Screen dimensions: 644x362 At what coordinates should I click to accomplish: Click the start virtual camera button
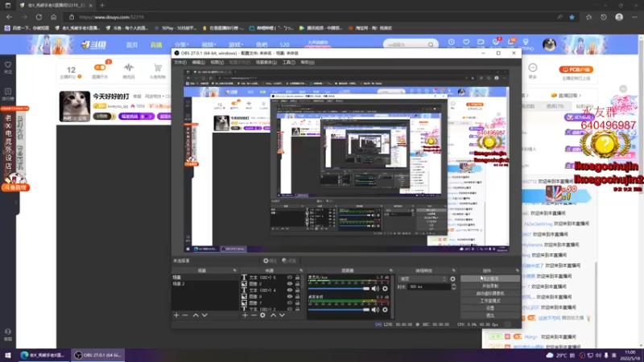pos(490,294)
